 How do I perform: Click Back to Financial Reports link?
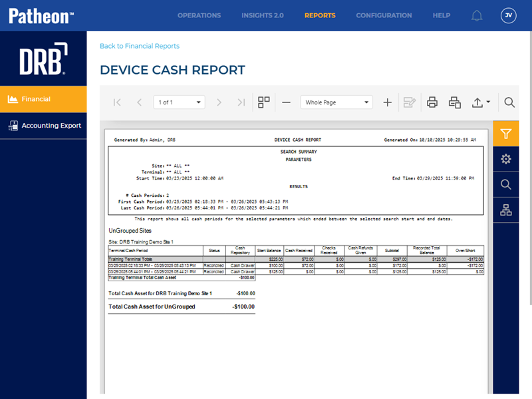click(x=140, y=46)
